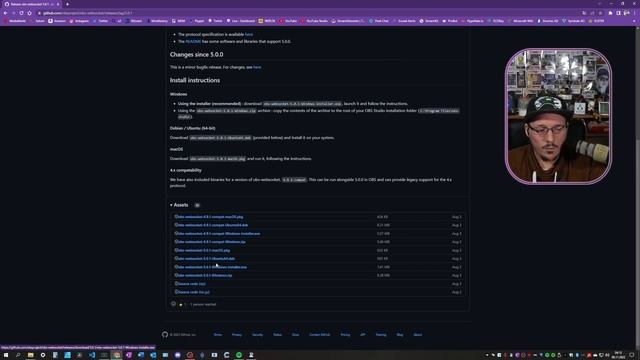
Task: Download the 5.0.1 Windows zip asset
Action: click(x=204, y=275)
